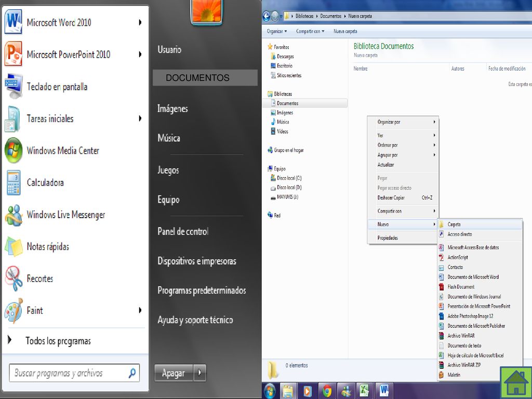Open Propiedades from context menu
This screenshot has width=532, height=399.
(403, 238)
